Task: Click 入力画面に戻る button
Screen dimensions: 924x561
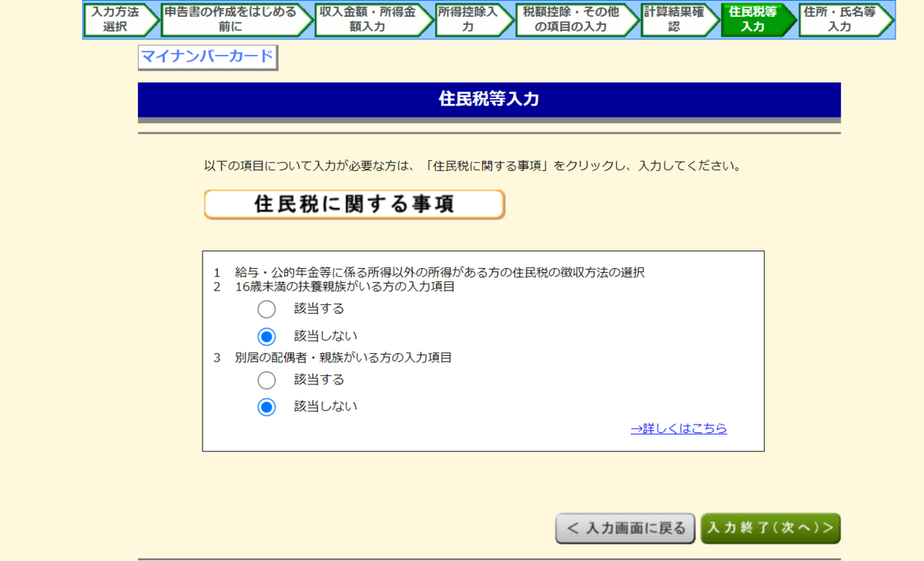Action: (x=625, y=529)
